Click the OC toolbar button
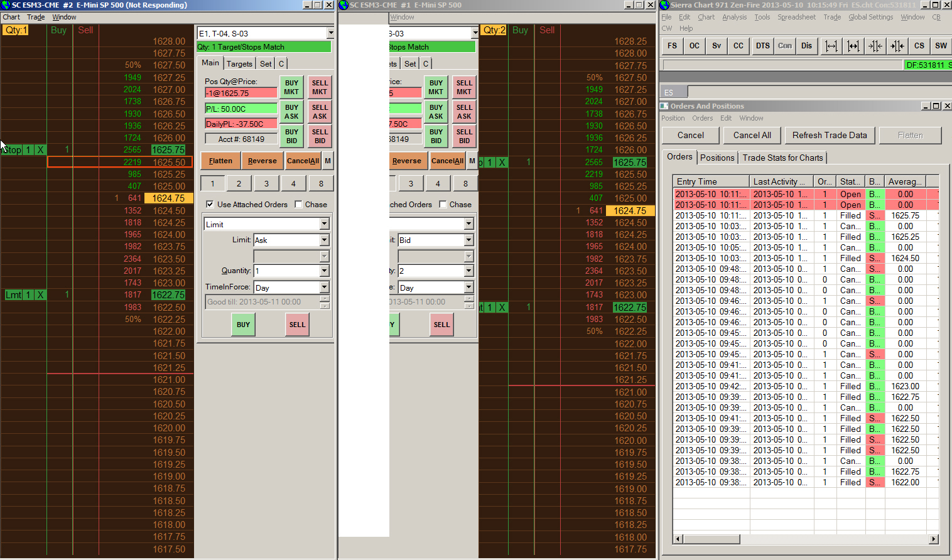Screen dimensions: 952x560 point(695,46)
